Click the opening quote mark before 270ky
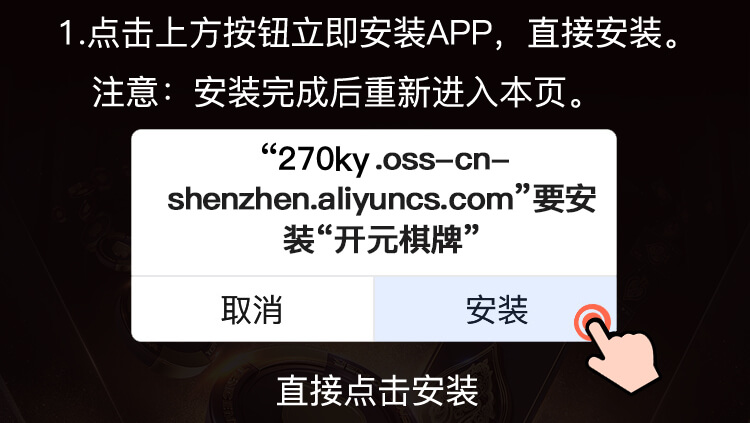 click(269, 152)
